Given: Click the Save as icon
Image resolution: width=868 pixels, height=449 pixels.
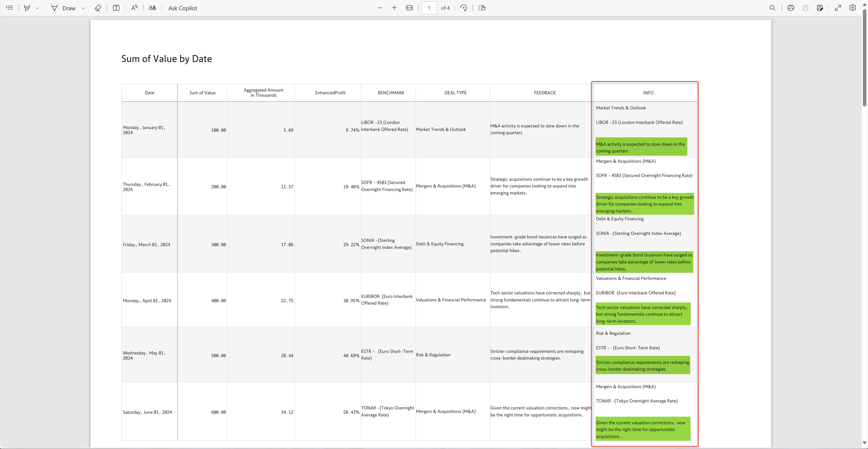Looking at the screenshot, I should (x=820, y=8).
